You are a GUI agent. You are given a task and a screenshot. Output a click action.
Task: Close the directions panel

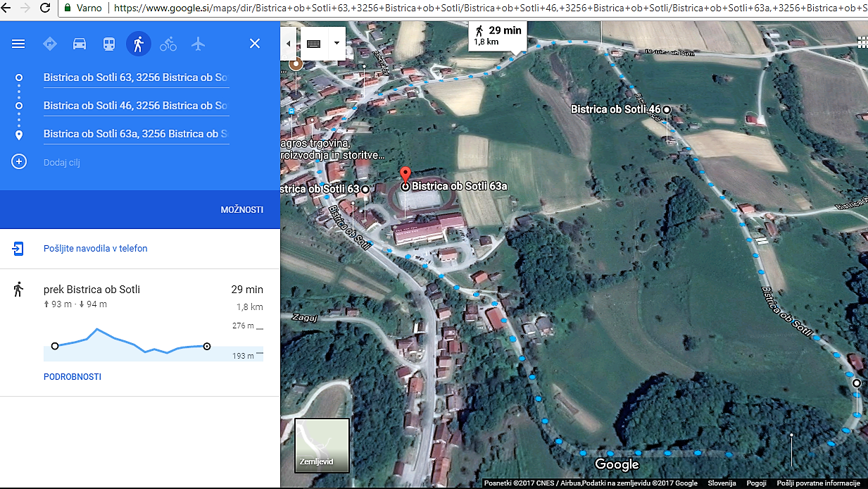pyautogui.click(x=255, y=44)
